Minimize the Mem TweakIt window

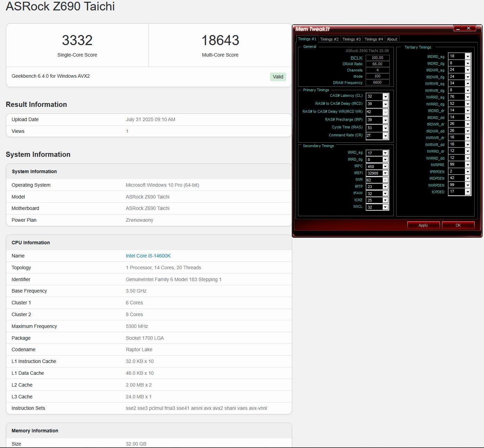pyautogui.click(x=458, y=28)
